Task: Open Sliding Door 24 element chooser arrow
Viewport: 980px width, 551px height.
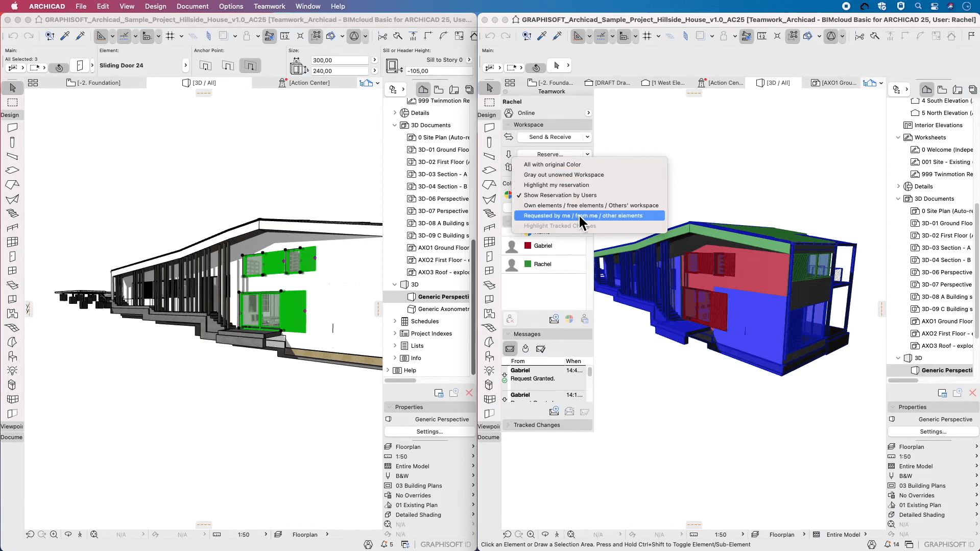Action: click(185, 65)
